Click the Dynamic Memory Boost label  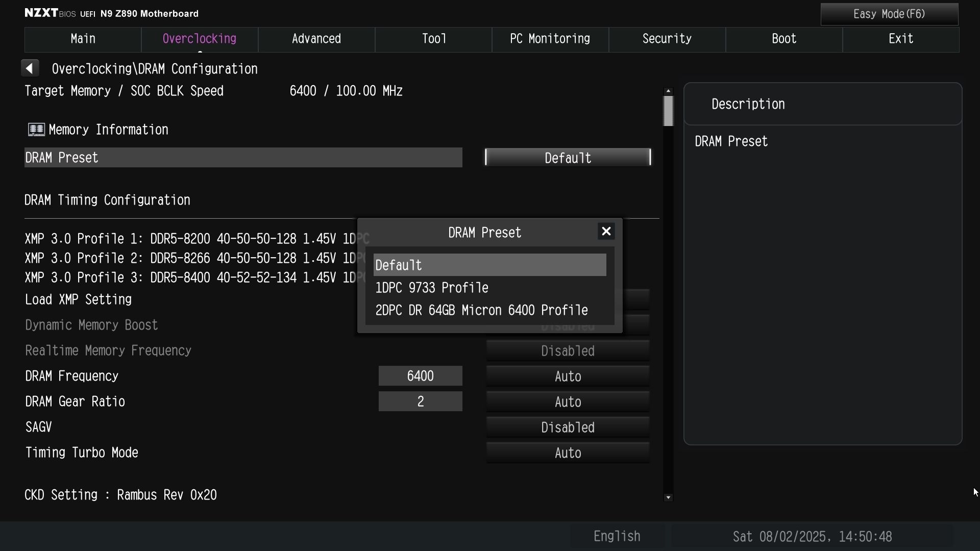pos(91,325)
